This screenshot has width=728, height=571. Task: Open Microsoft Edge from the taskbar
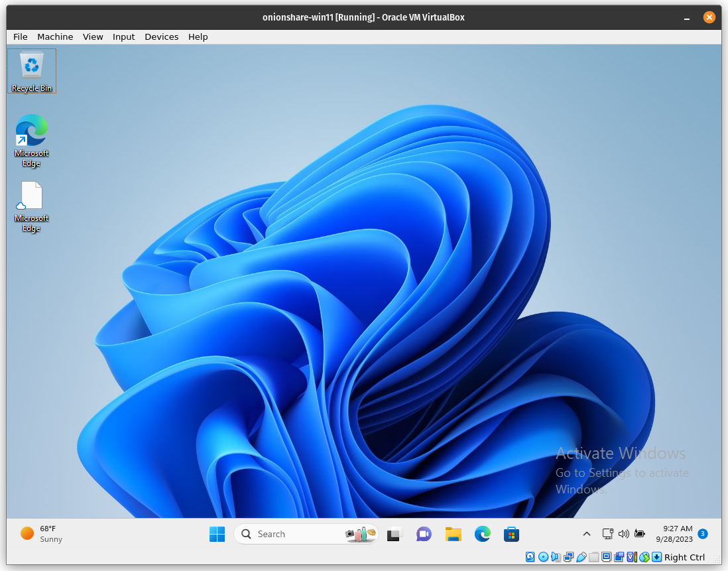pyautogui.click(x=482, y=534)
